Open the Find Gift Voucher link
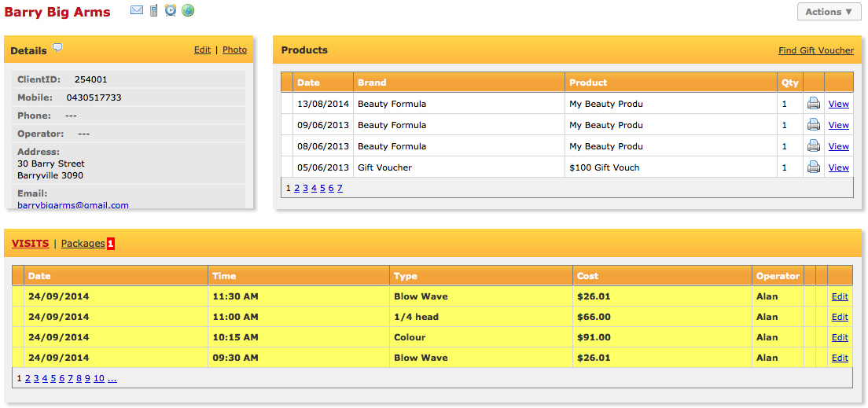 click(816, 50)
